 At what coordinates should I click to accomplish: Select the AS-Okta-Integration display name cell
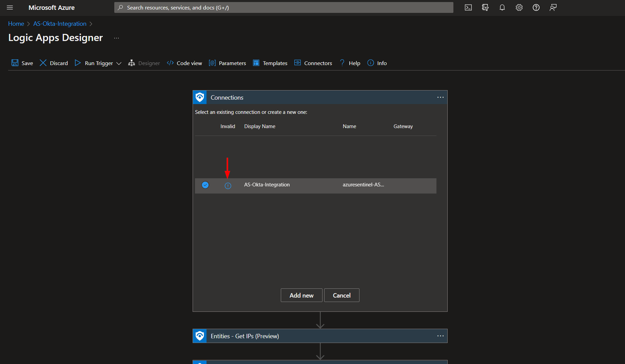[267, 185]
